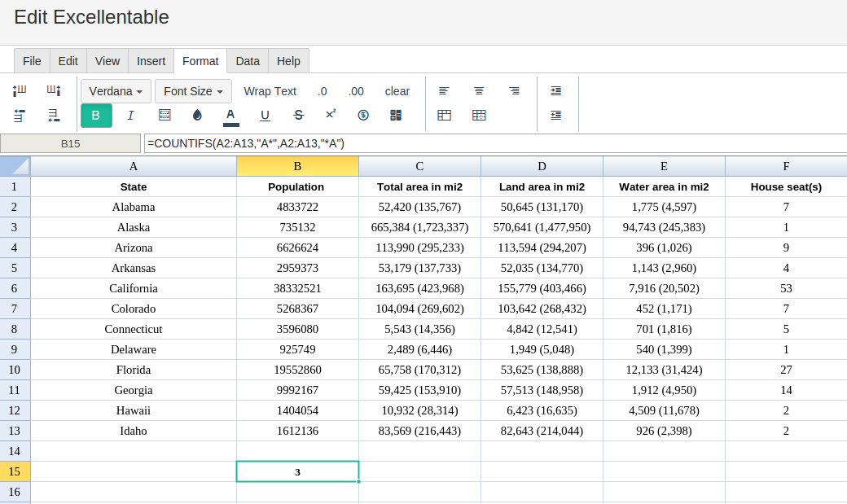Click the currency format dollar icon
847x504 pixels.
(363, 116)
